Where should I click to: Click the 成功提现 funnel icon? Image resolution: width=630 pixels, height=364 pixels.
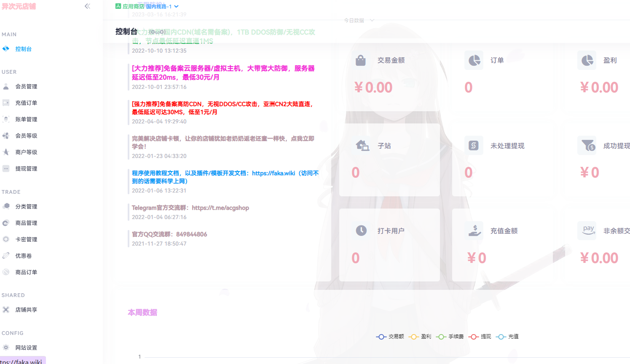tap(587, 145)
